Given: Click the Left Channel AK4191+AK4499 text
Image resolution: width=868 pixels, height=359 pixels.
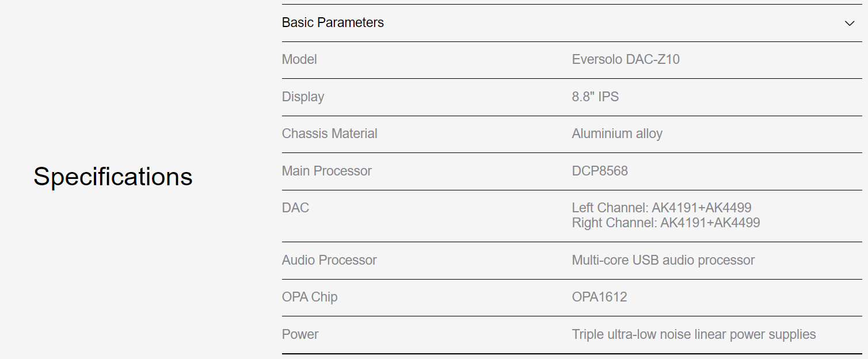Looking at the screenshot, I should pyautogui.click(x=661, y=208).
